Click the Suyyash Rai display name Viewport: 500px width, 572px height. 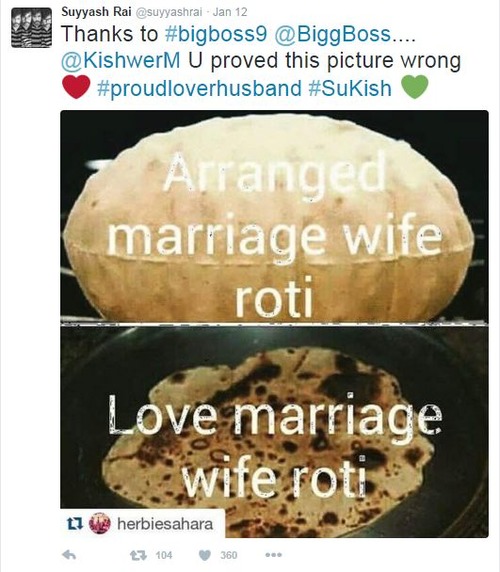point(96,12)
